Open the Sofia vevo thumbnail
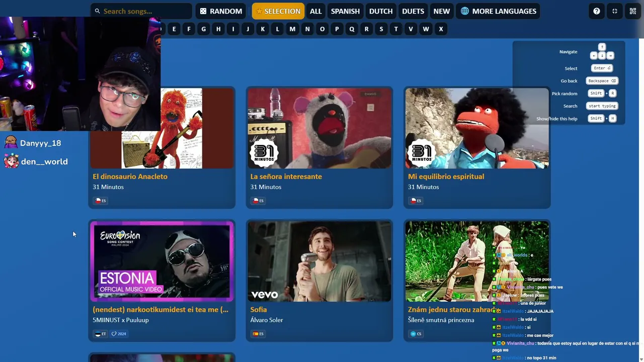 click(x=319, y=261)
